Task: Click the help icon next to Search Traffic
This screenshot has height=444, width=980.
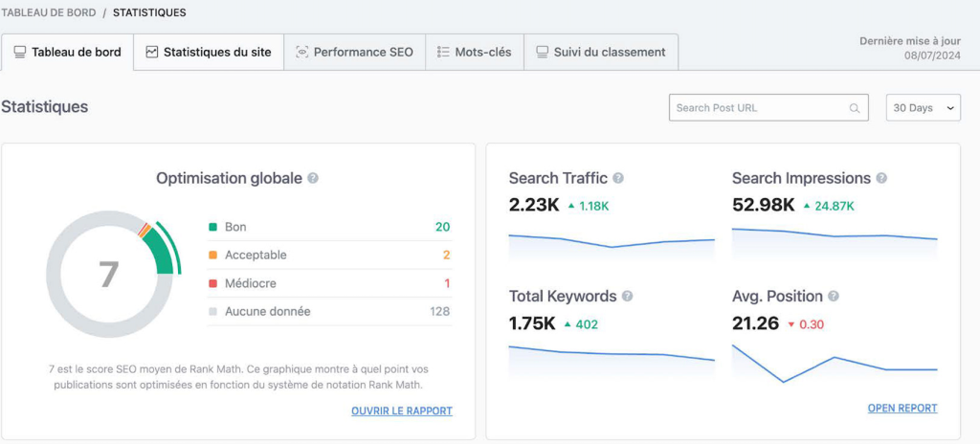Action: (618, 178)
